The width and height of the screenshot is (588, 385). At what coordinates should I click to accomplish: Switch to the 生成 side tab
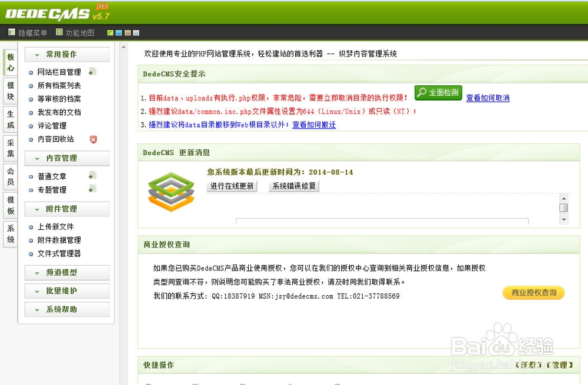(x=11, y=119)
